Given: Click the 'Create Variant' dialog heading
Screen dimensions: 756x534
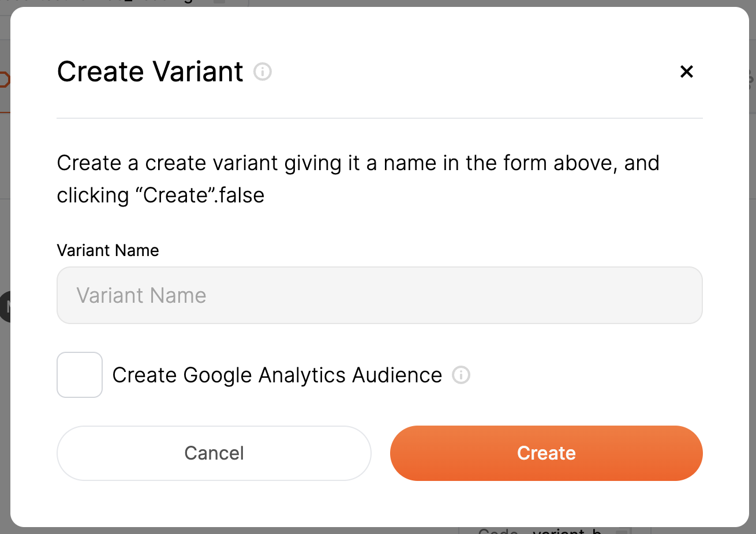Looking at the screenshot, I should (x=150, y=72).
